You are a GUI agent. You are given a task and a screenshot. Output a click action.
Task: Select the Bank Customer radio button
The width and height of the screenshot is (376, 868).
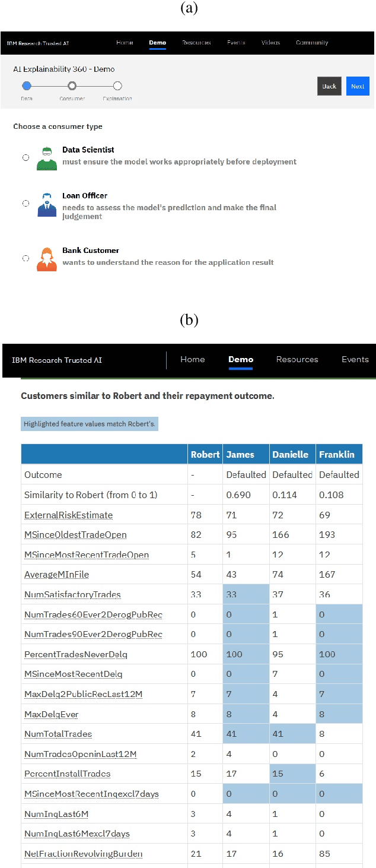click(26, 258)
